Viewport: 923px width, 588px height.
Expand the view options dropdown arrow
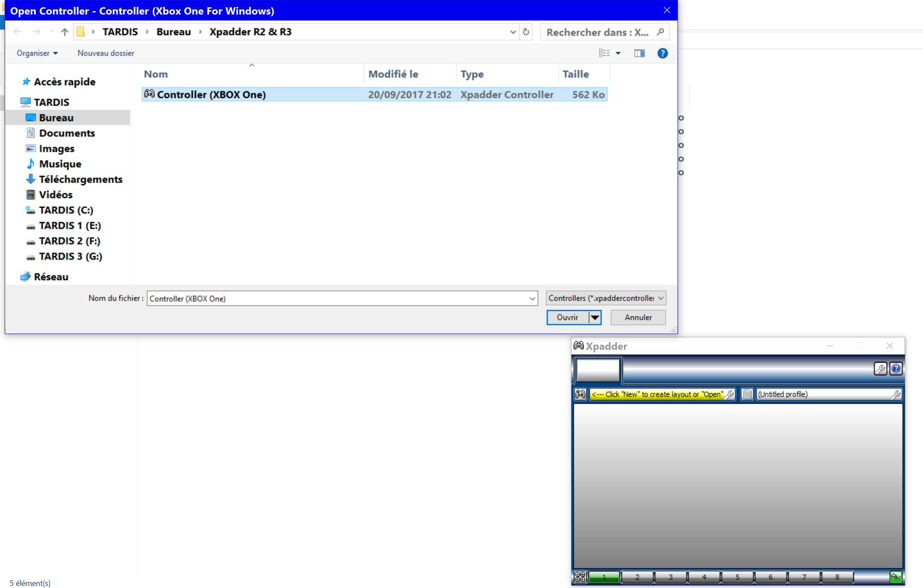pos(618,53)
